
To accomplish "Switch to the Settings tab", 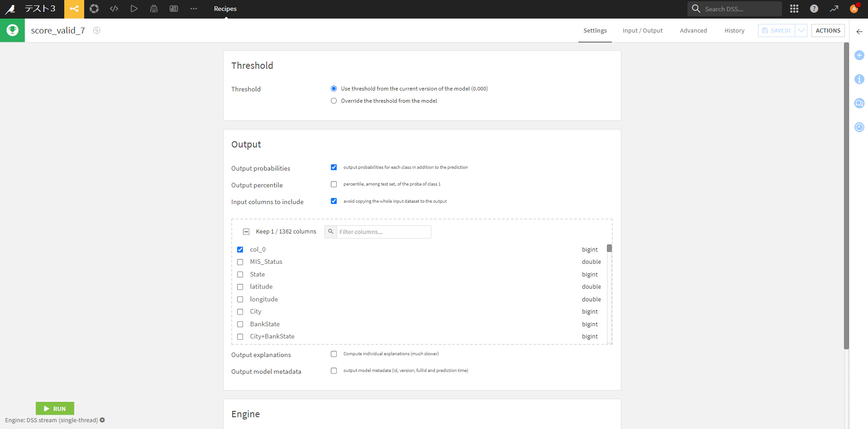I will click(595, 30).
